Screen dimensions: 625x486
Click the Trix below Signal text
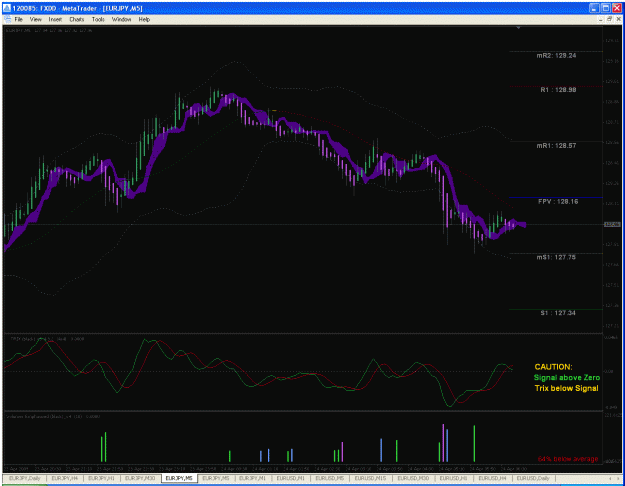[566, 388]
